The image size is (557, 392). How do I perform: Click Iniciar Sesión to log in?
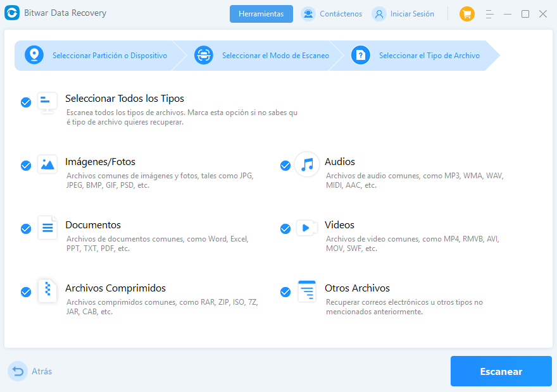point(412,14)
